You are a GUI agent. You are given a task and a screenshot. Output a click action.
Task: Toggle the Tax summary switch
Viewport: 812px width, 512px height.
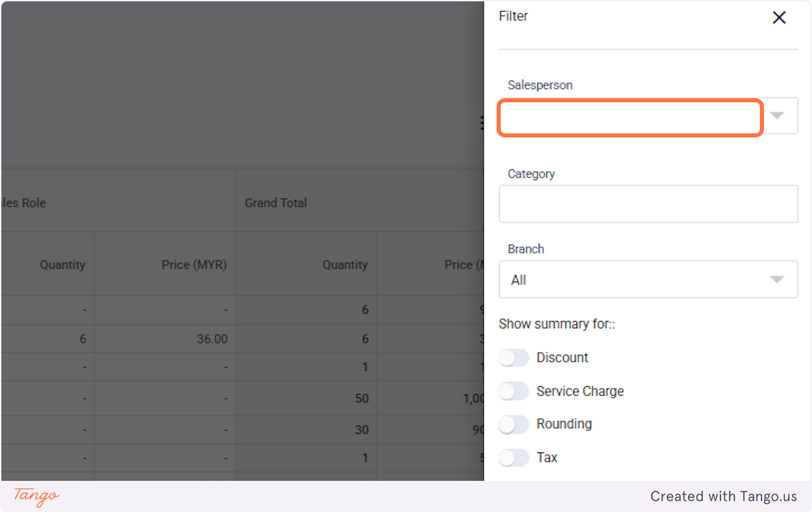coord(514,458)
